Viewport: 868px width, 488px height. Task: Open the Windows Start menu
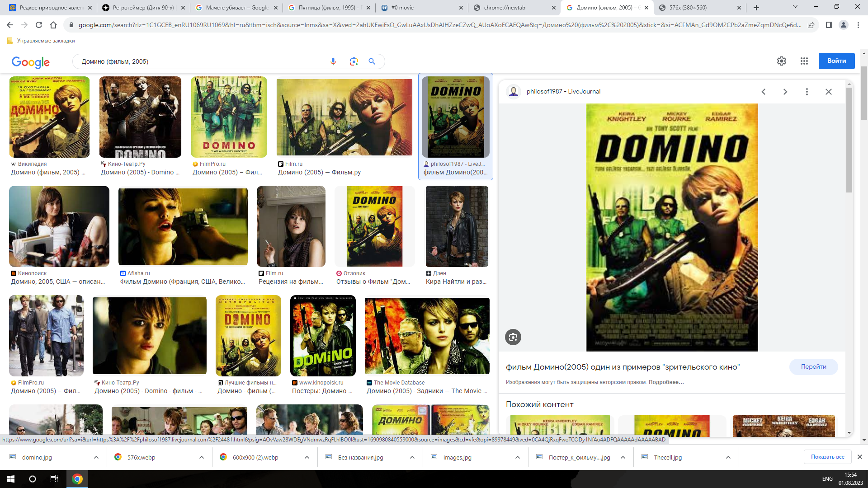coord(11,479)
